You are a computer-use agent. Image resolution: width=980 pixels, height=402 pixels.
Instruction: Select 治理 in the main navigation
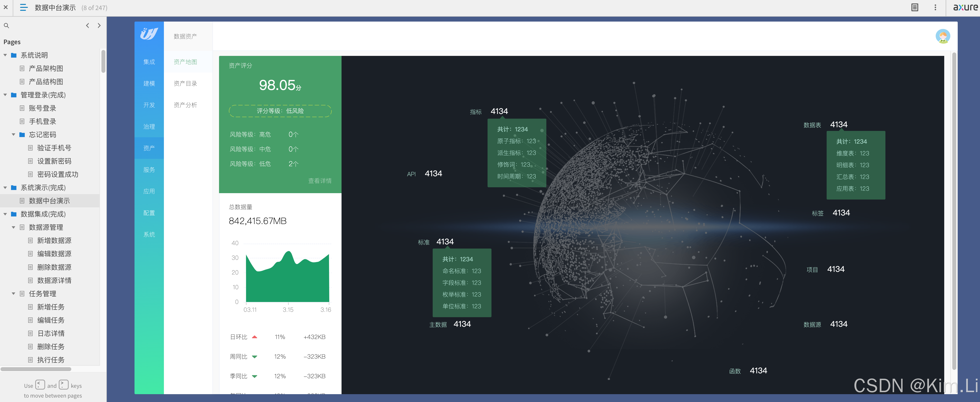(149, 126)
